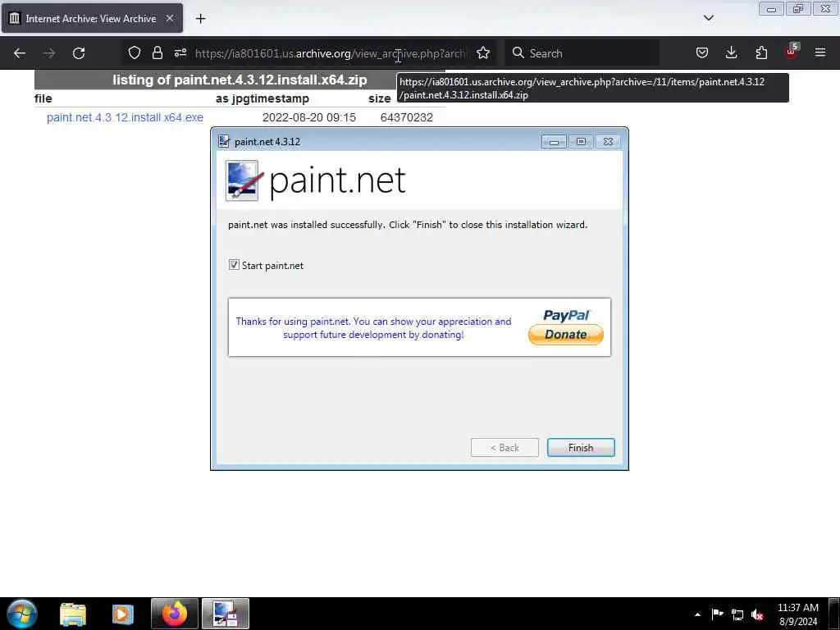The height and width of the screenshot is (630, 840).
Task: Click the Firefox search box
Action: point(582,53)
